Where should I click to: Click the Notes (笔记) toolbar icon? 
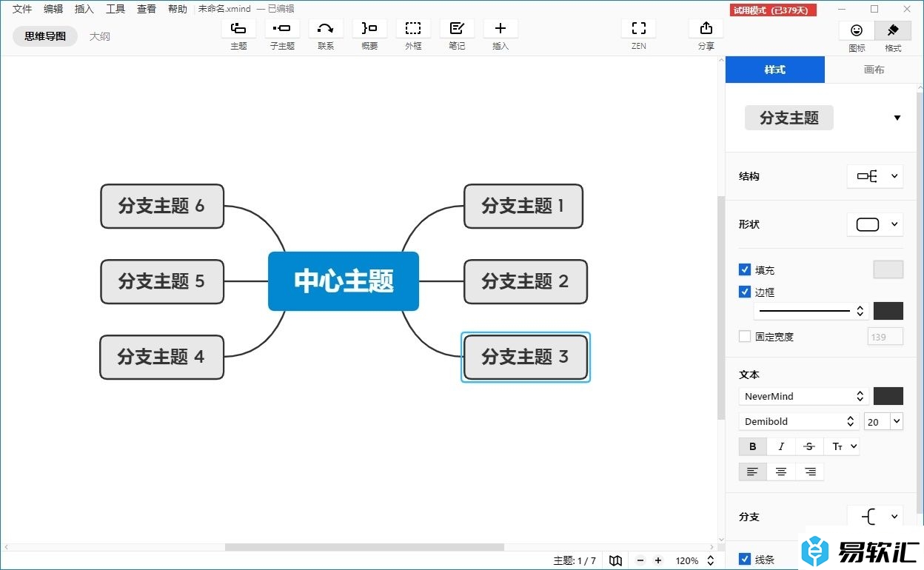pos(457,29)
